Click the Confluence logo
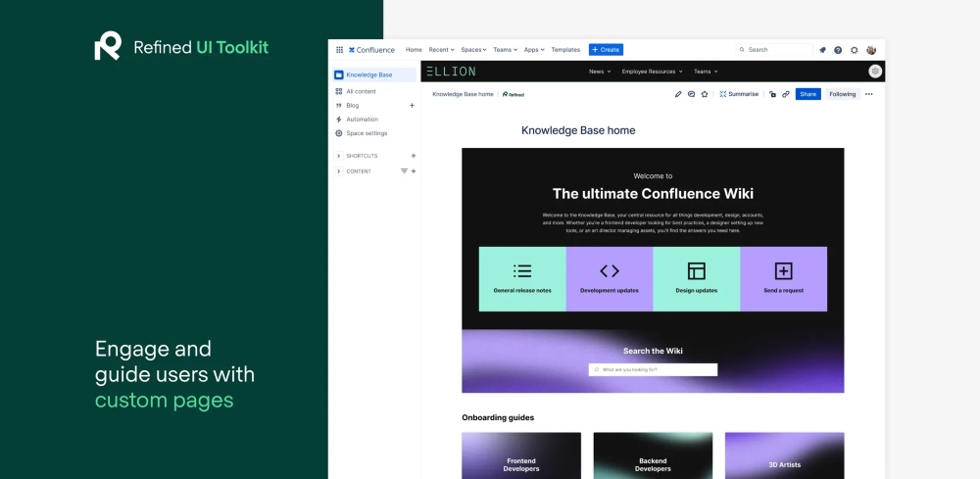The width and height of the screenshot is (980, 479). [371, 50]
